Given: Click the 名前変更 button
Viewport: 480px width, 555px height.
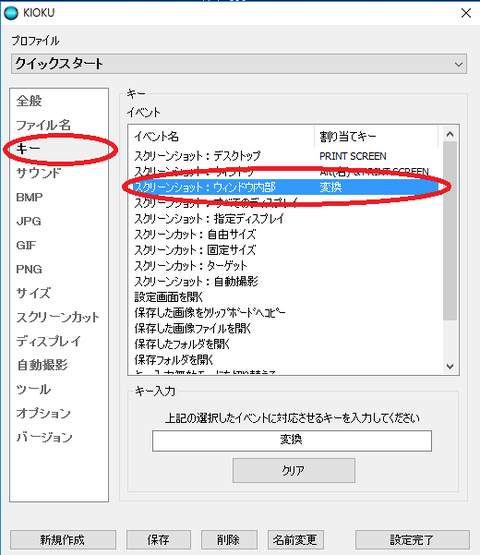Looking at the screenshot, I should click(296, 540).
